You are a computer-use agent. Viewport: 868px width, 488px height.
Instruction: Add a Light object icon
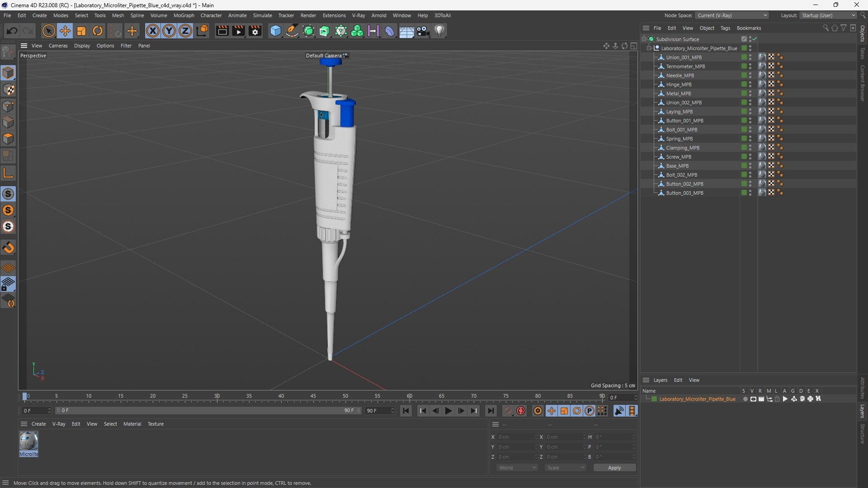click(439, 31)
